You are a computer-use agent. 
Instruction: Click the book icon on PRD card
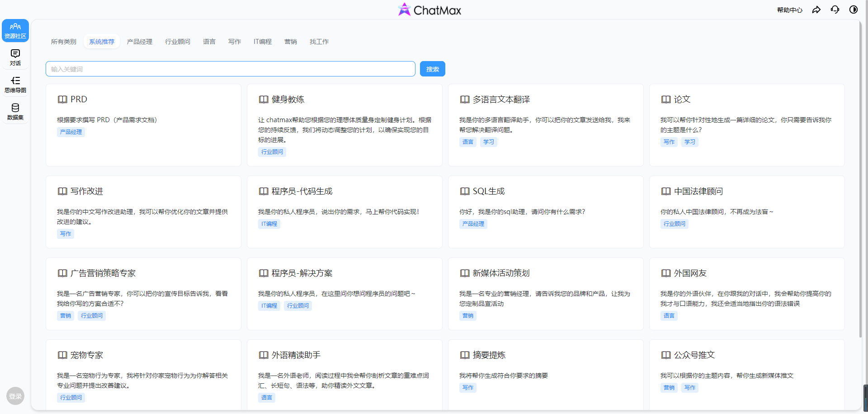[62, 99]
